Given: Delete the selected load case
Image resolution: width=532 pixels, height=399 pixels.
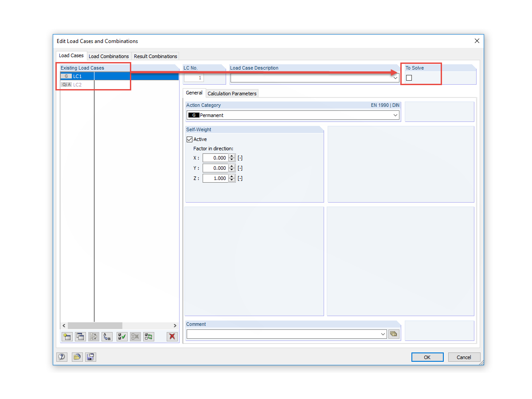Looking at the screenshot, I should point(172,336).
